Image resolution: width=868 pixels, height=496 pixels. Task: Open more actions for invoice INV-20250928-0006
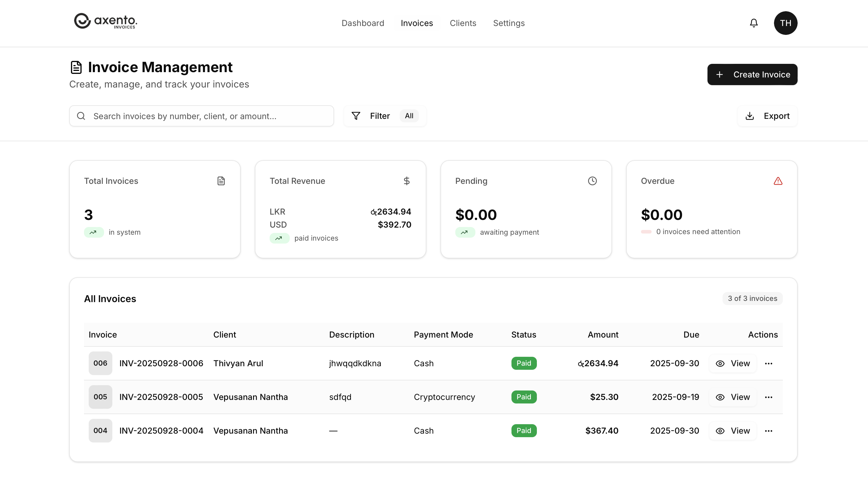(x=769, y=364)
